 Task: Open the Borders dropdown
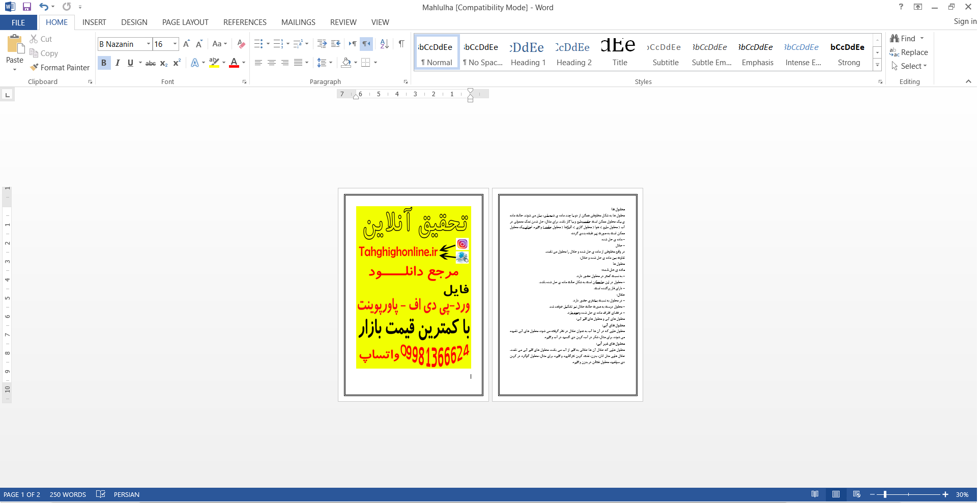click(376, 63)
